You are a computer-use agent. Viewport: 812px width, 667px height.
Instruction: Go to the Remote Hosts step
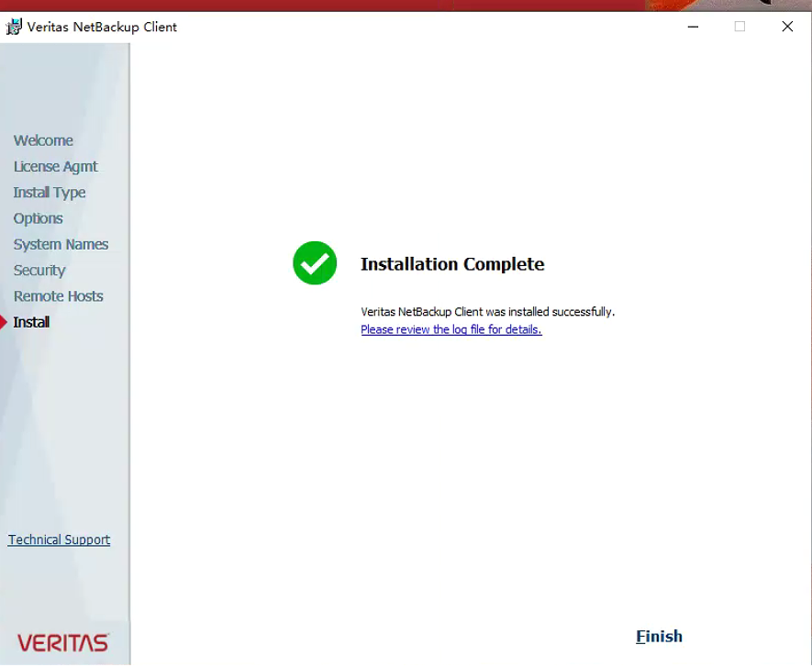coord(58,296)
